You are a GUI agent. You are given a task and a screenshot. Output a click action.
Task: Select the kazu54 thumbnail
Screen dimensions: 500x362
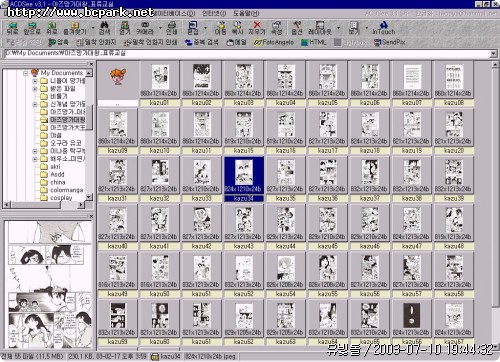click(x=286, y=275)
